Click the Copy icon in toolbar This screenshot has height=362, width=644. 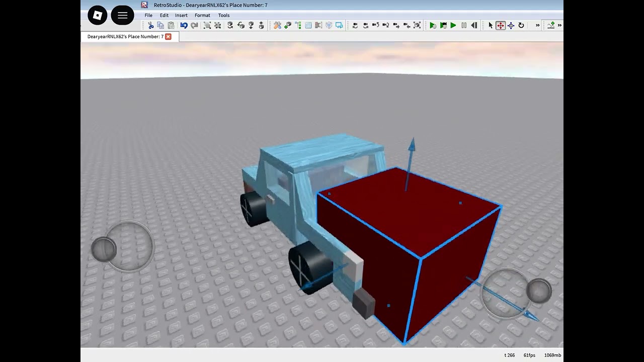pos(160,25)
